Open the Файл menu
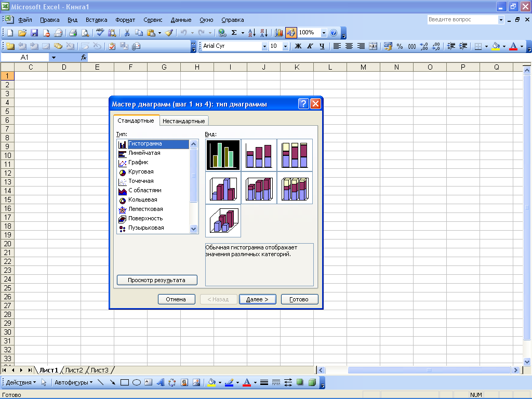The width and height of the screenshot is (532, 399). pyautogui.click(x=25, y=20)
